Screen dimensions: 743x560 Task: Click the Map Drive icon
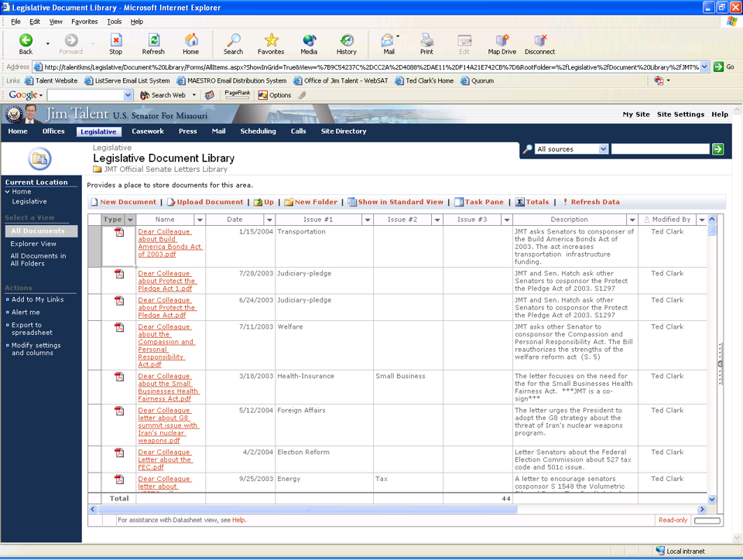pos(502,44)
